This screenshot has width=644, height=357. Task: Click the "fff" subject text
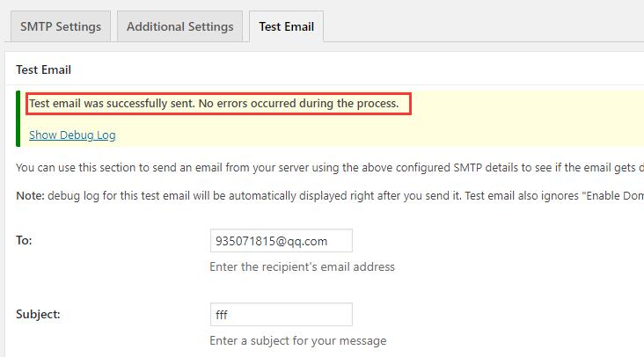[222, 315]
